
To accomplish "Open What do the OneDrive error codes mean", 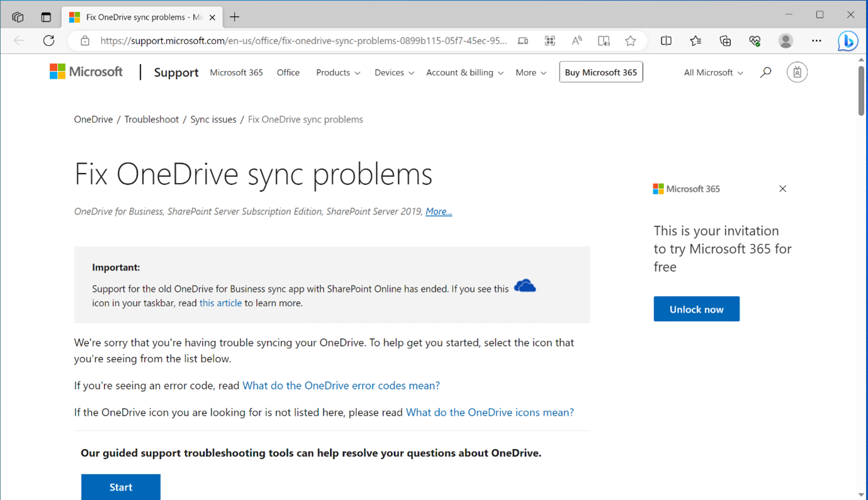I will tap(341, 385).
